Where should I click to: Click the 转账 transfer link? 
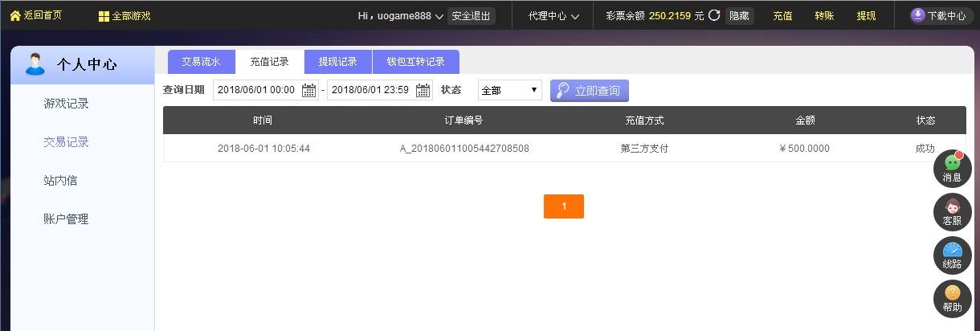pyautogui.click(x=824, y=16)
